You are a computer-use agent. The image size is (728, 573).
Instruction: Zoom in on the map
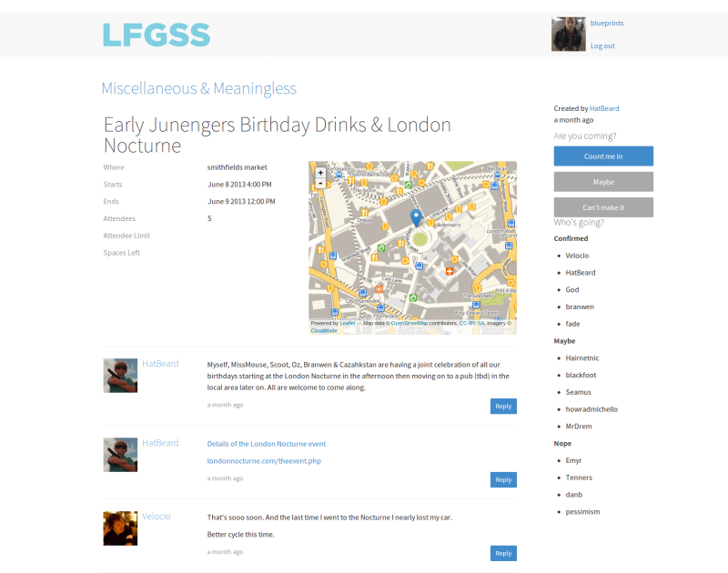[x=320, y=173]
